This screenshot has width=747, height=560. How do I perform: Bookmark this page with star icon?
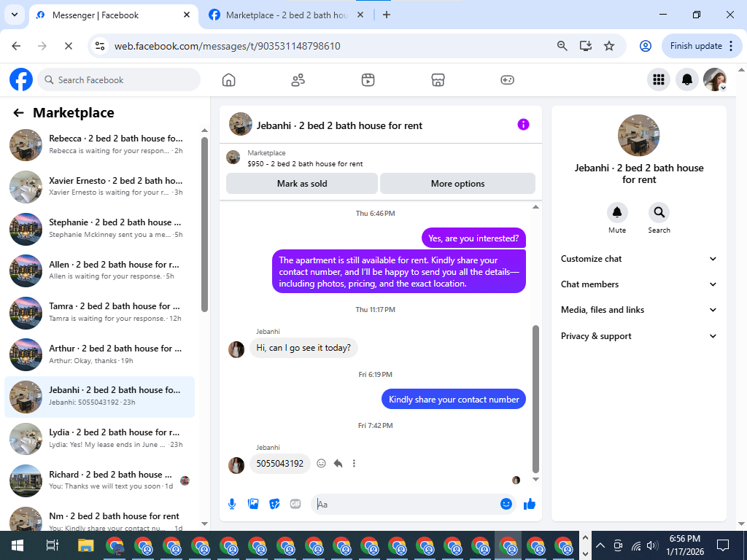pyautogui.click(x=609, y=46)
